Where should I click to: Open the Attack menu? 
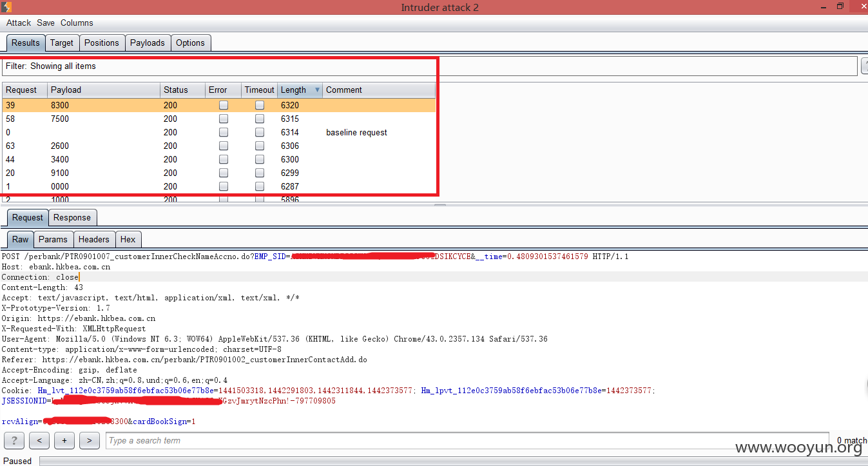19,23
